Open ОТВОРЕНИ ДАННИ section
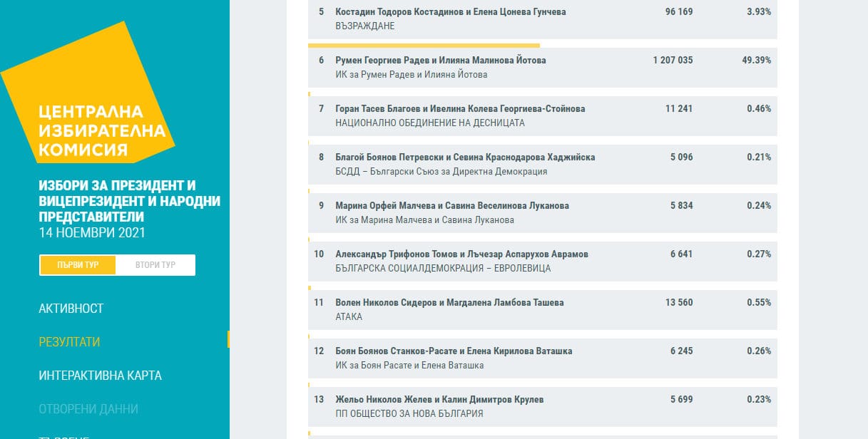Image resolution: width=868 pixels, height=439 pixels. (88, 409)
